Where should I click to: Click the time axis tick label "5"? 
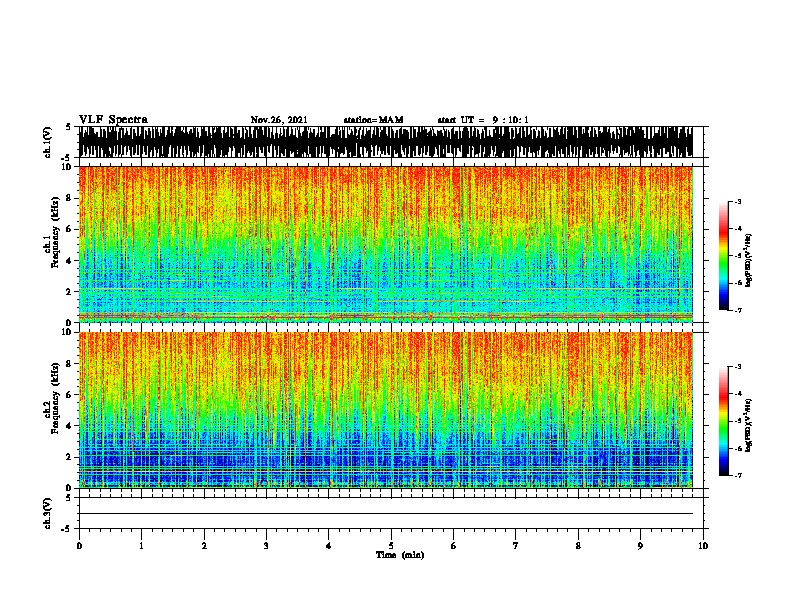391,546
